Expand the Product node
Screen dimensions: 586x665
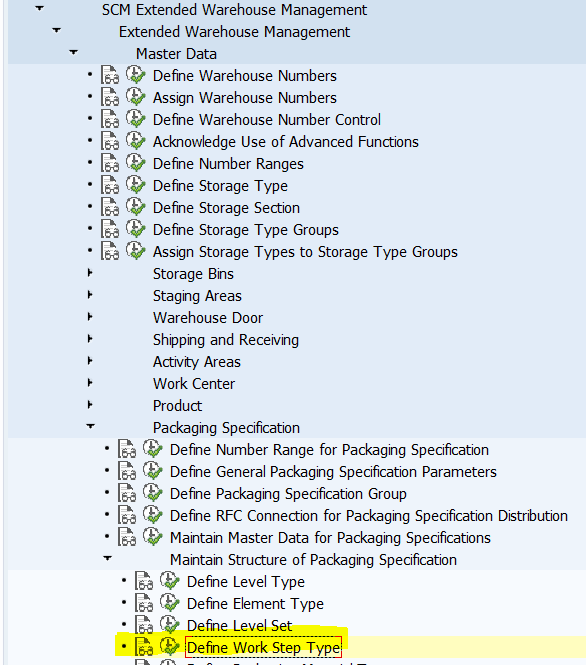[x=89, y=405]
